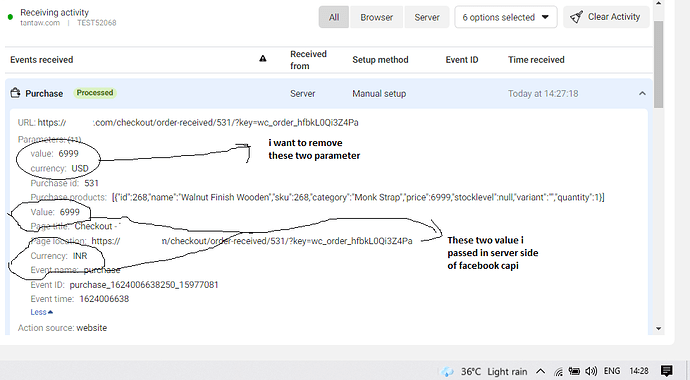Open the volume speaker tray icon
Screen dimensions: 690x380
(x=591, y=372)
